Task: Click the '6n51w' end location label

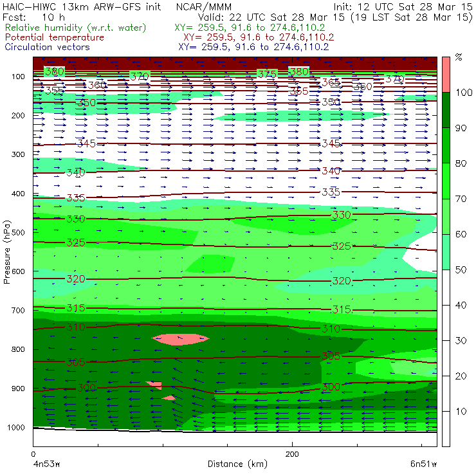Action: click(423, 464)
